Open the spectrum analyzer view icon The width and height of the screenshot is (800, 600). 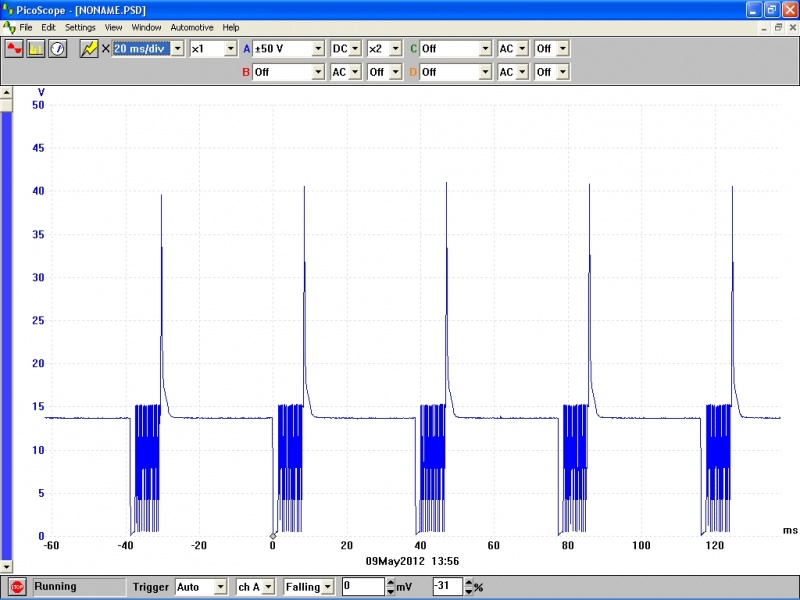point(36,48)
